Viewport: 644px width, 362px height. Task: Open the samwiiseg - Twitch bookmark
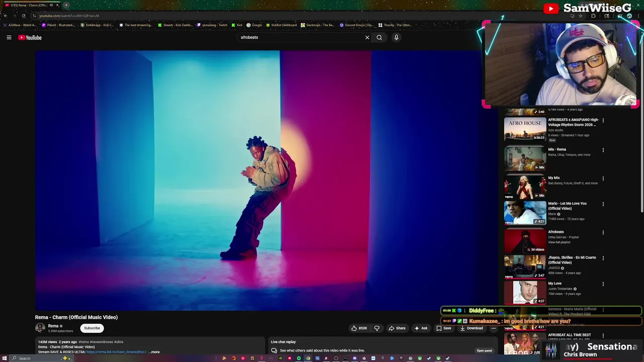(x=212, y=25)
